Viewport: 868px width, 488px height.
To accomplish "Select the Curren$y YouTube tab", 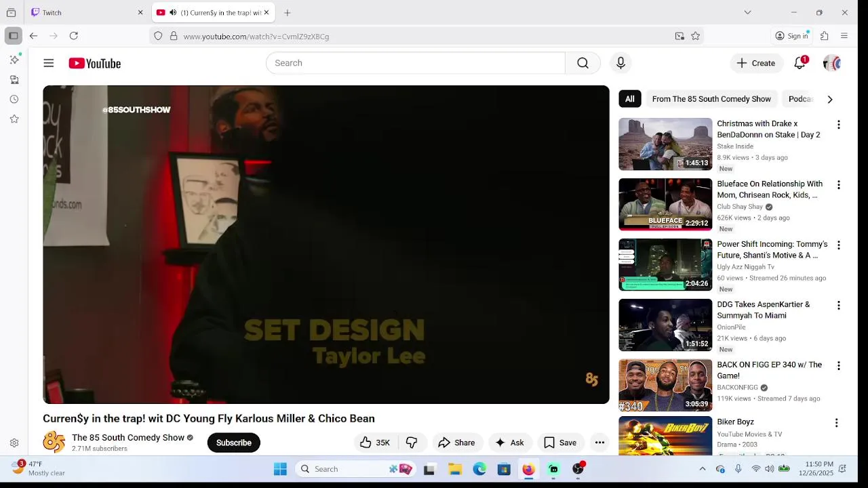I will (x=213, y=12).
